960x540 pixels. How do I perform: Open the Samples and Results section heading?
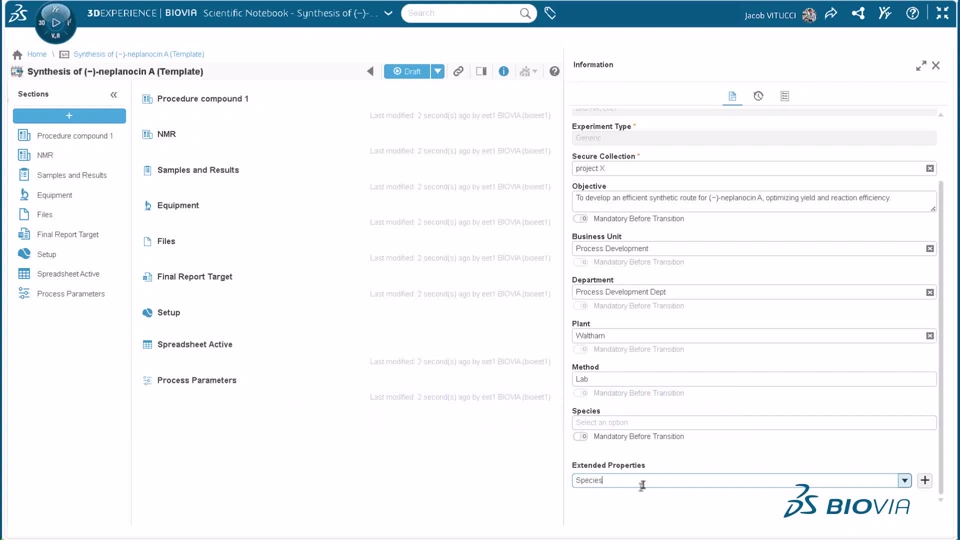pos(198,170)
